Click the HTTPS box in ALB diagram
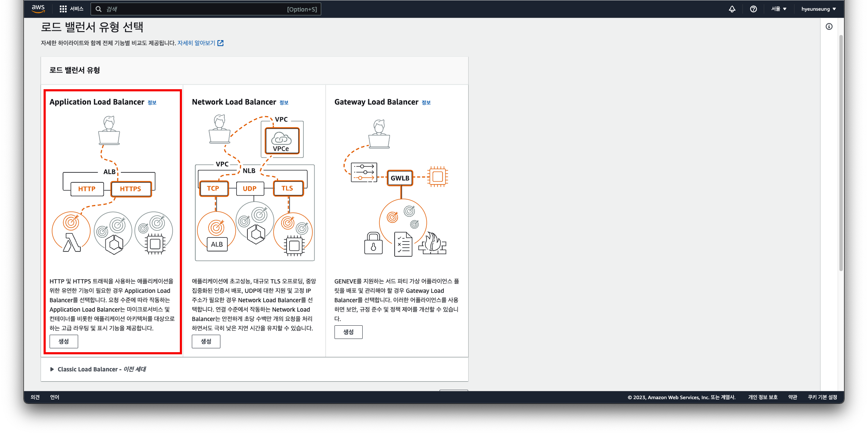Screen dimensions: 868x435 (131, 189)
